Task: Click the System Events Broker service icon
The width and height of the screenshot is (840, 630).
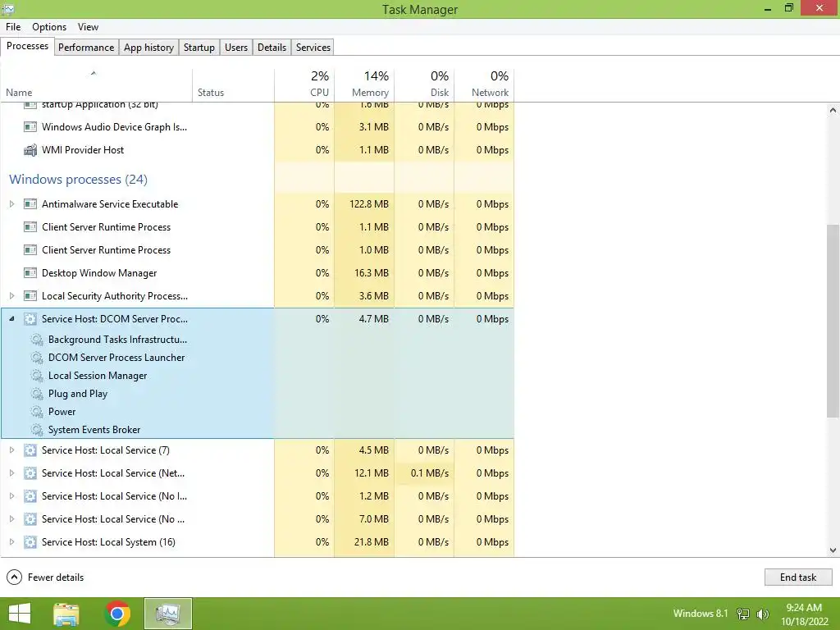Action: click(x=37, y=430)
